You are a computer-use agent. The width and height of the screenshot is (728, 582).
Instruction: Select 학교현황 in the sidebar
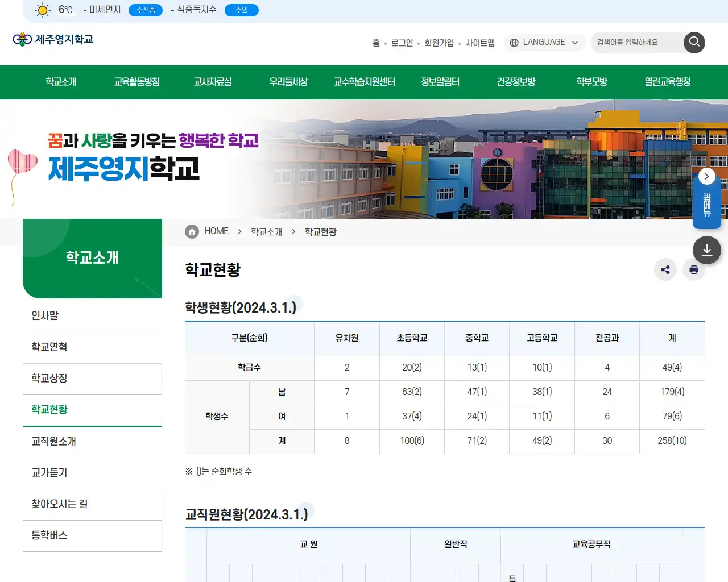[x=92, y=410]
